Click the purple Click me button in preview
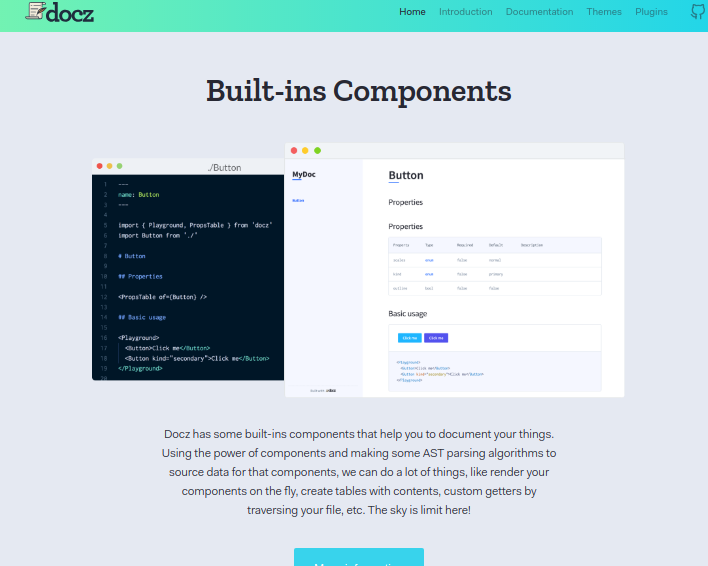 pyautogui.click(x=436, y=338)
